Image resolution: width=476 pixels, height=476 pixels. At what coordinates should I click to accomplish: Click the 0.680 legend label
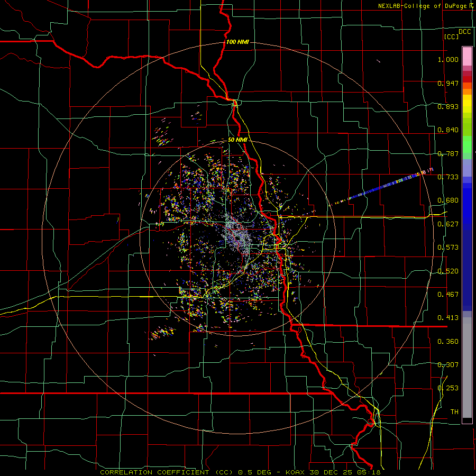pyautogui.click(x=448, y=200)
